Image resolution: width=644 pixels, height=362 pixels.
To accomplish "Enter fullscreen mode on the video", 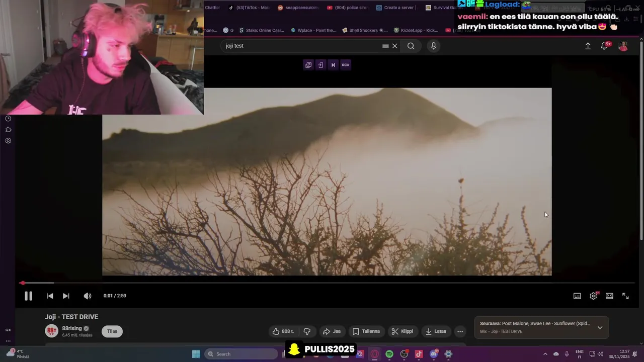I will point(625,296).
